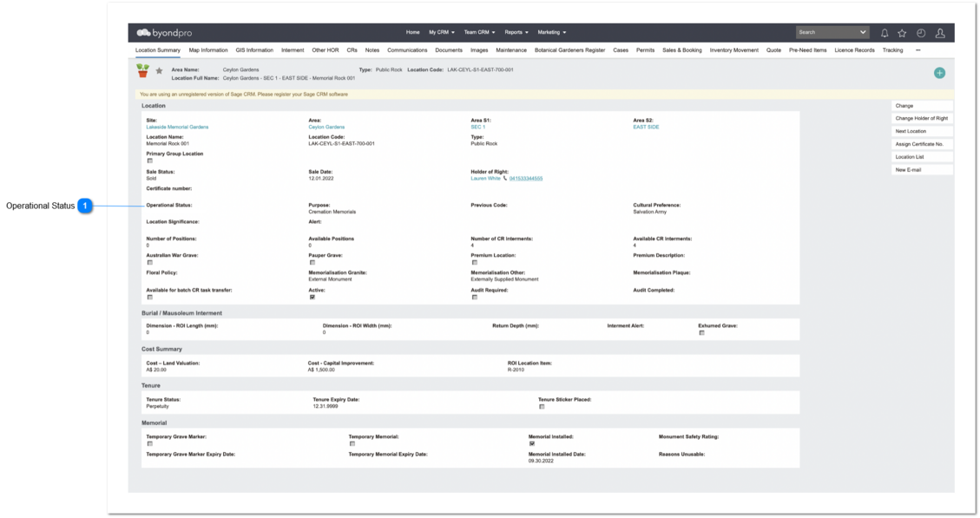Switch to the Interment tab
The height and width of the screenshot is (518, 980).
[293, 50]
